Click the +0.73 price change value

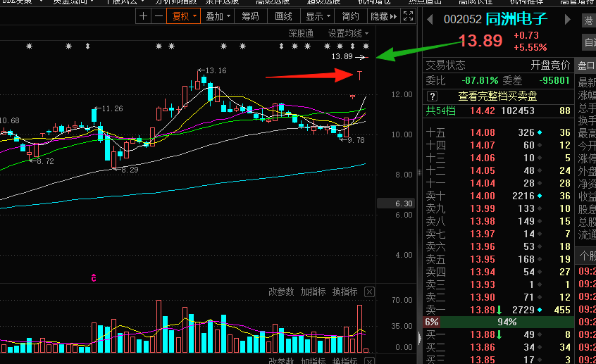pyautogui.click(x=526, y=35)
